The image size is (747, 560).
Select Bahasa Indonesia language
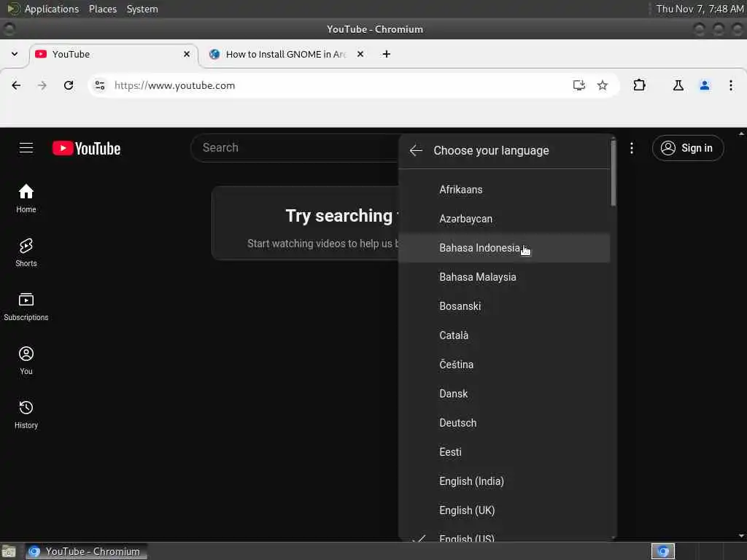505,248
